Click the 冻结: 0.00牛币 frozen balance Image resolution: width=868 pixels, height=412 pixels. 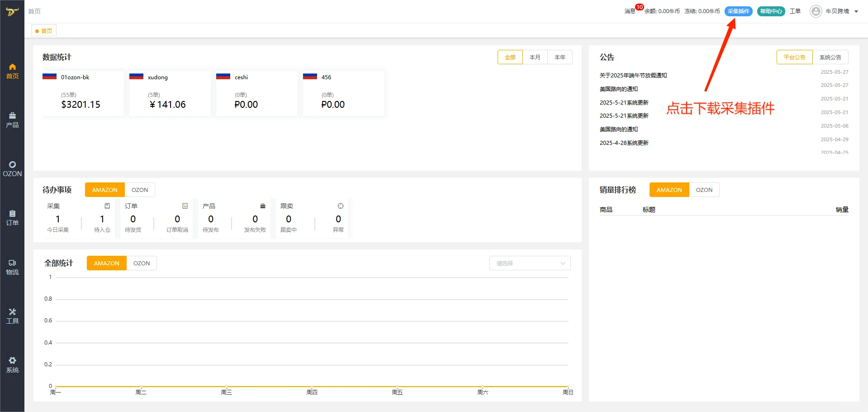pyautogui.click(x=702, y=11)
